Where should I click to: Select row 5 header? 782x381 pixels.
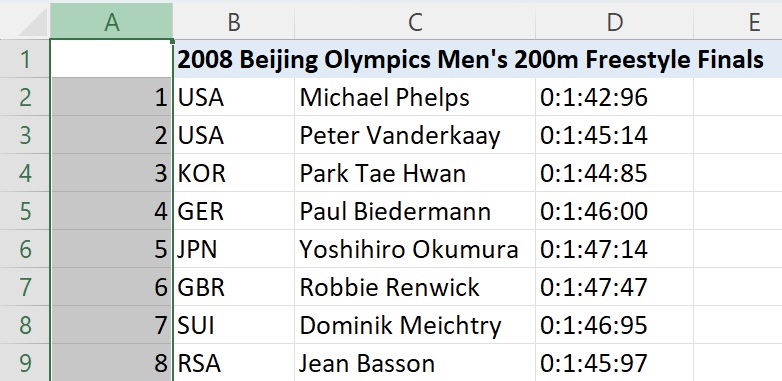click(25, 211)
